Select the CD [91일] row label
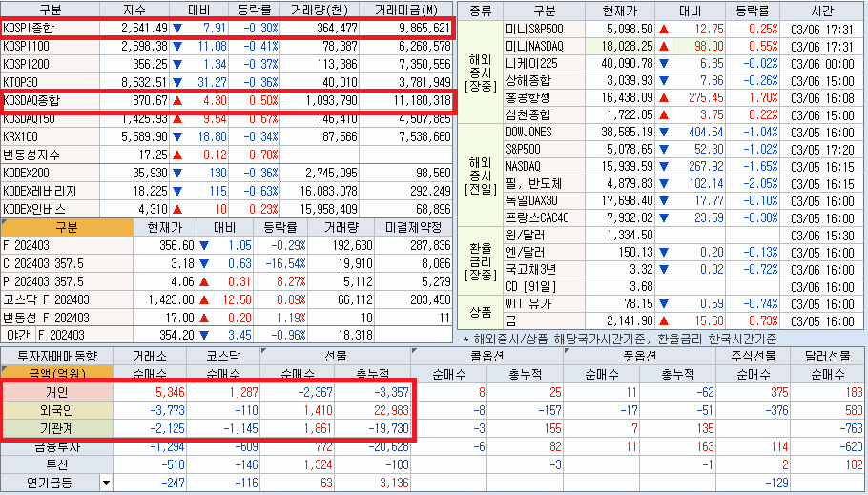868x495 pixels. point(531,287)
